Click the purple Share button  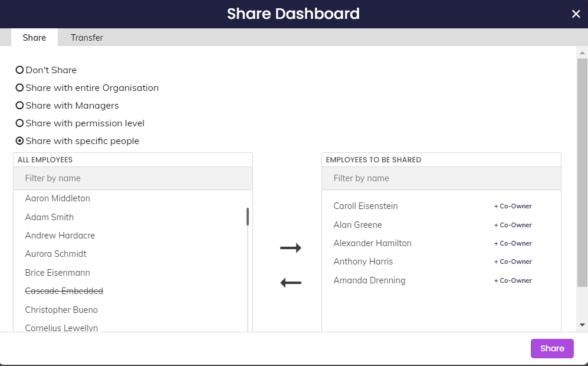[x=552, y=348]
